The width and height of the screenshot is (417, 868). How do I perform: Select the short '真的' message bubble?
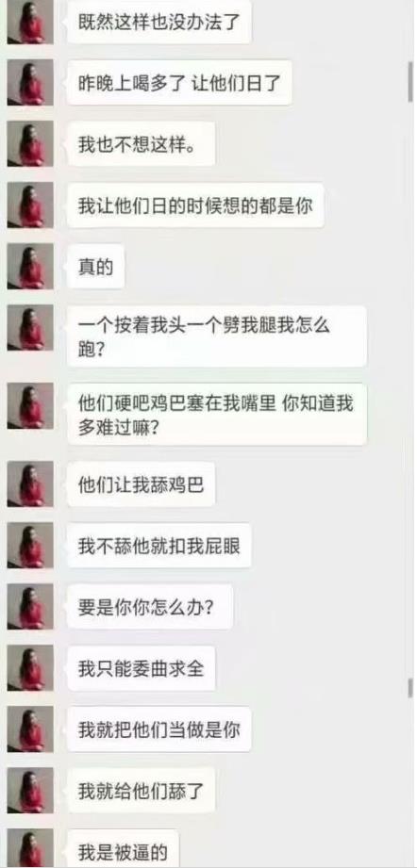95,267
